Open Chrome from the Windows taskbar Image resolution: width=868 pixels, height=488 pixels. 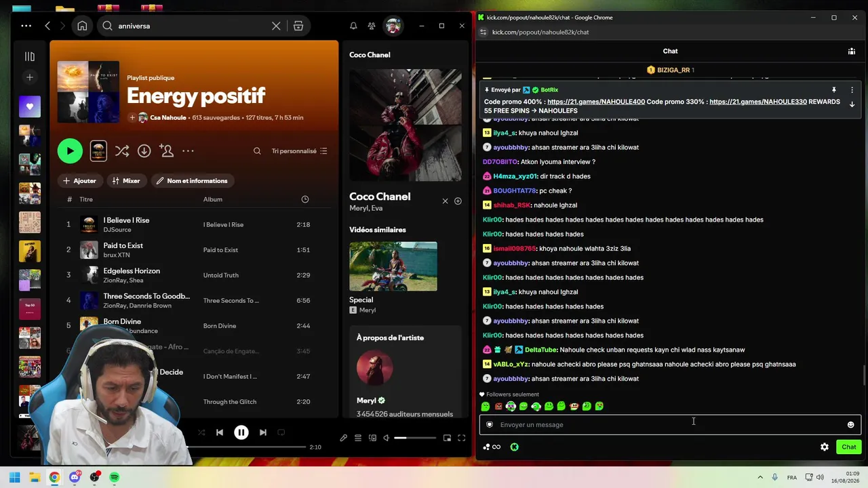[x=54, y=477]
